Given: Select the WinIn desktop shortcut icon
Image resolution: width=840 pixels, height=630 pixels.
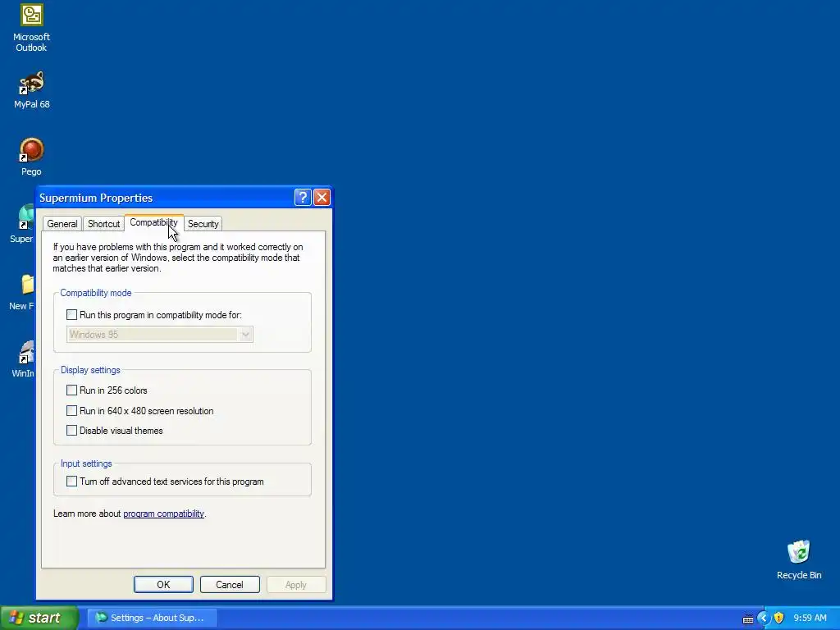Looking at the screenshot, I should 25,359.
